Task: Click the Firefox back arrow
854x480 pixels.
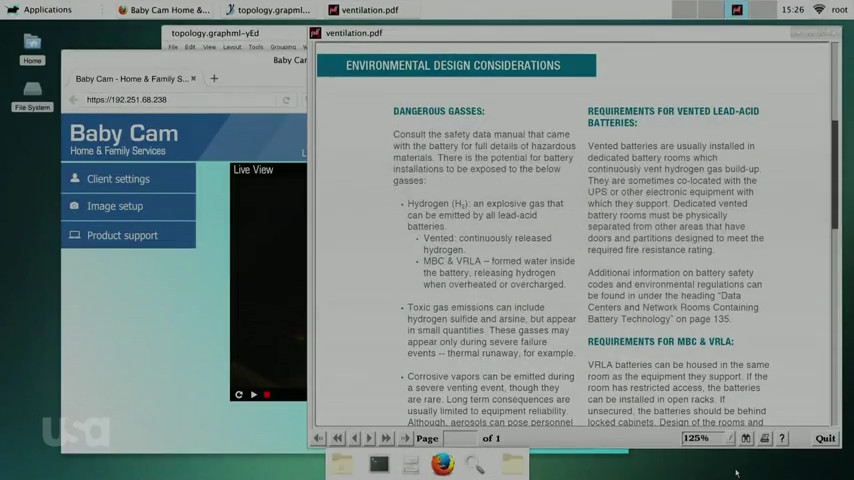Action: [73, 100]
